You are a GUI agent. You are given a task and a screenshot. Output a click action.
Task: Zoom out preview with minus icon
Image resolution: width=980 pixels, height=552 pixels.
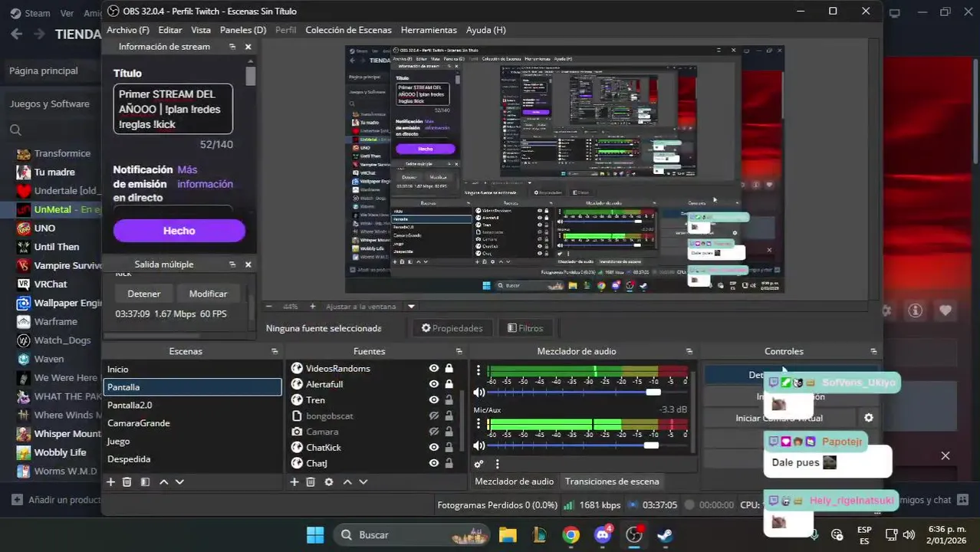point(268,306)
